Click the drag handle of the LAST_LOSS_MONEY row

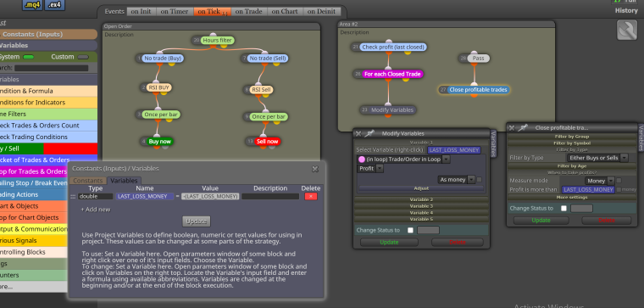[x=73, y=197]
